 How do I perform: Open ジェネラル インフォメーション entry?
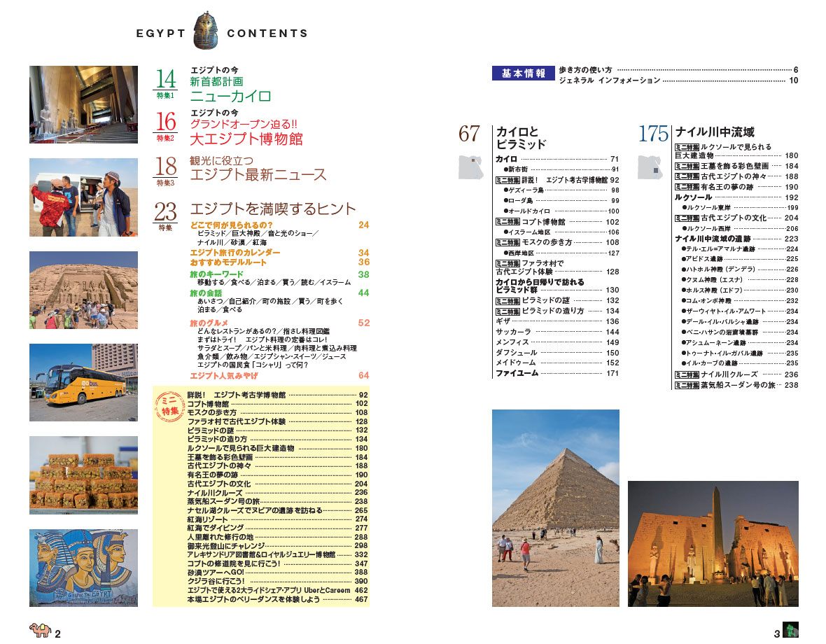[610, 80]
